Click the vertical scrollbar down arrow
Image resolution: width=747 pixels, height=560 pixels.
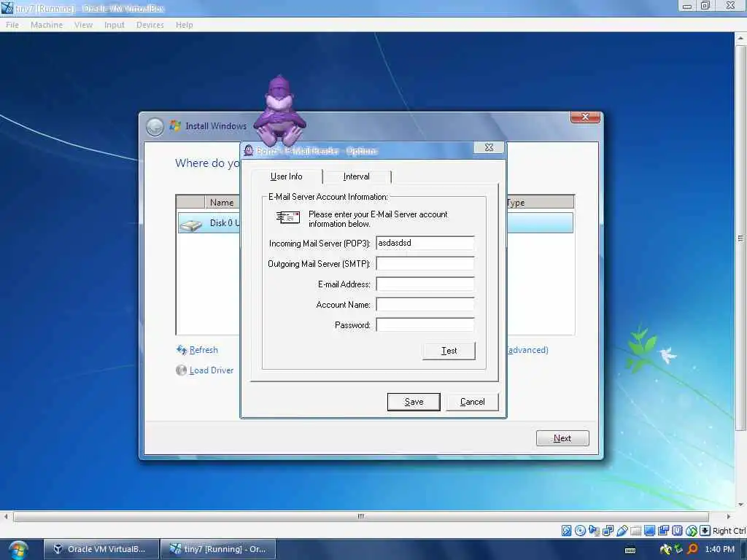click(740, 505)
